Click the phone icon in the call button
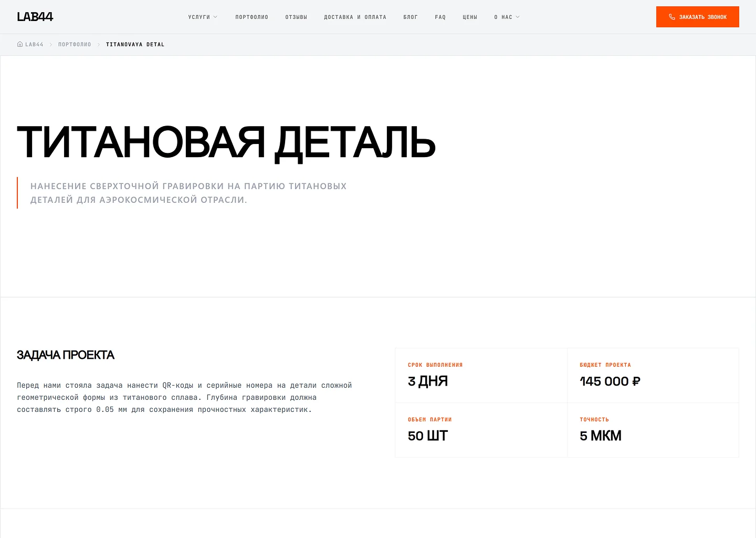756x538 pixels. 672,16
